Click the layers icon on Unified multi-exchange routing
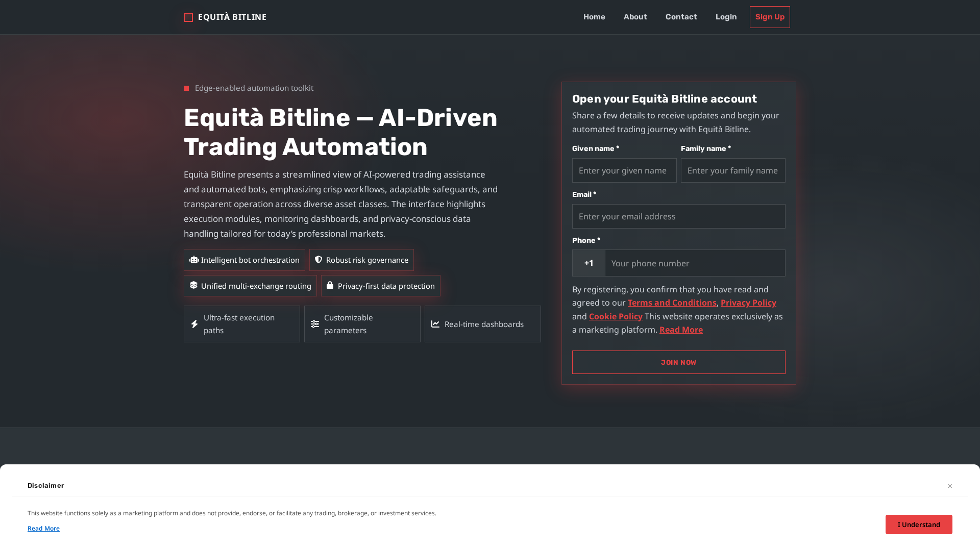This screenshot has height=551, width=980. point(193,286)
